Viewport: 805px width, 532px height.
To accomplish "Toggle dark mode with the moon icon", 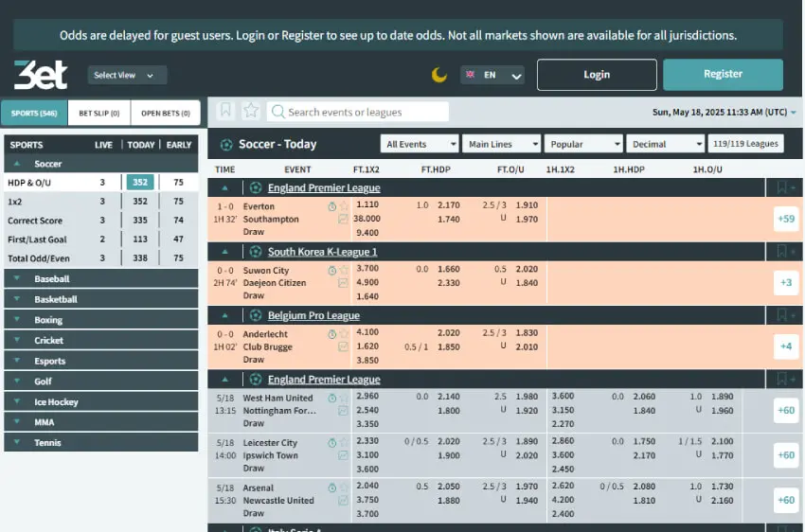I will click(x=438, y=75).
